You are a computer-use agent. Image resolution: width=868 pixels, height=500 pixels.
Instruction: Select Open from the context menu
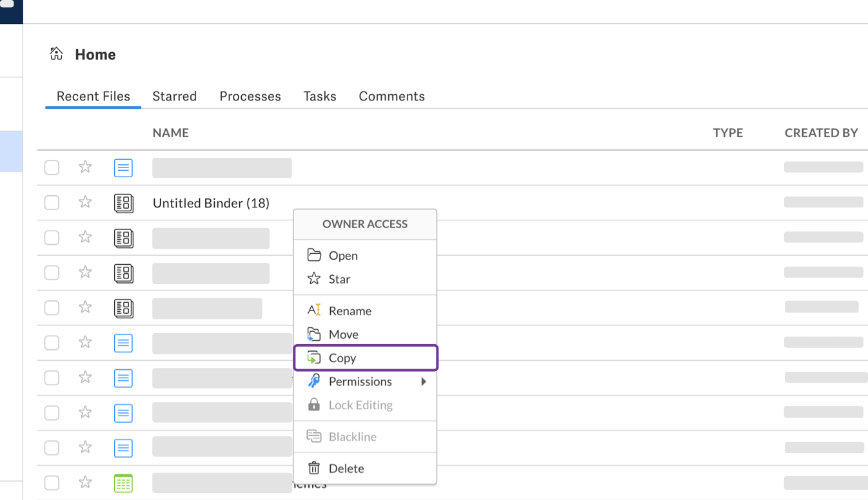pyautogui.click(x=344, y=256)
